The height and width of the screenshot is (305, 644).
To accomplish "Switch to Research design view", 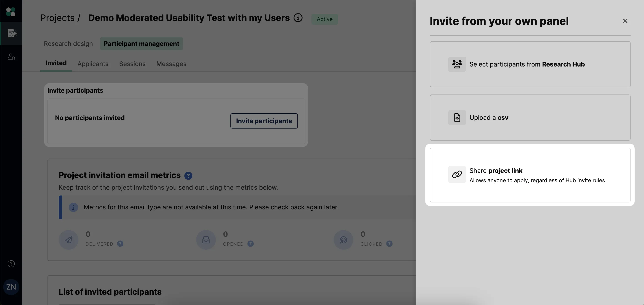I will [x=68, y=43].
